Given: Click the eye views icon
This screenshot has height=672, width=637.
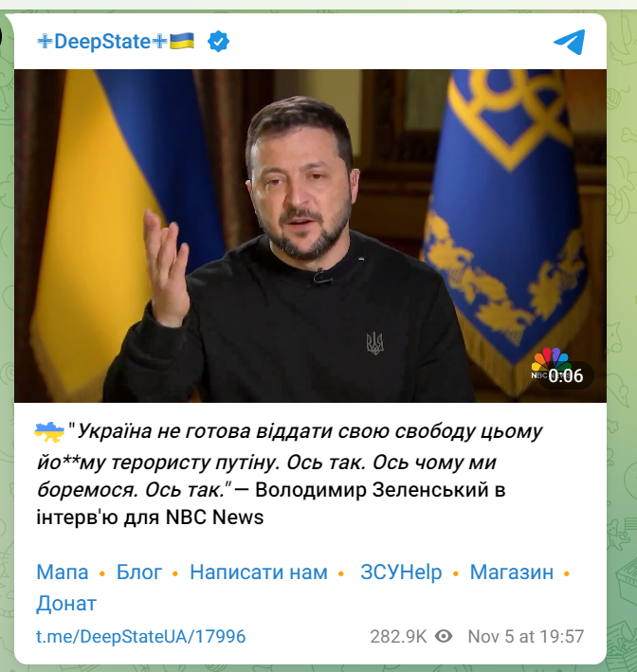Looking at the screenshot, I should 444,636.
